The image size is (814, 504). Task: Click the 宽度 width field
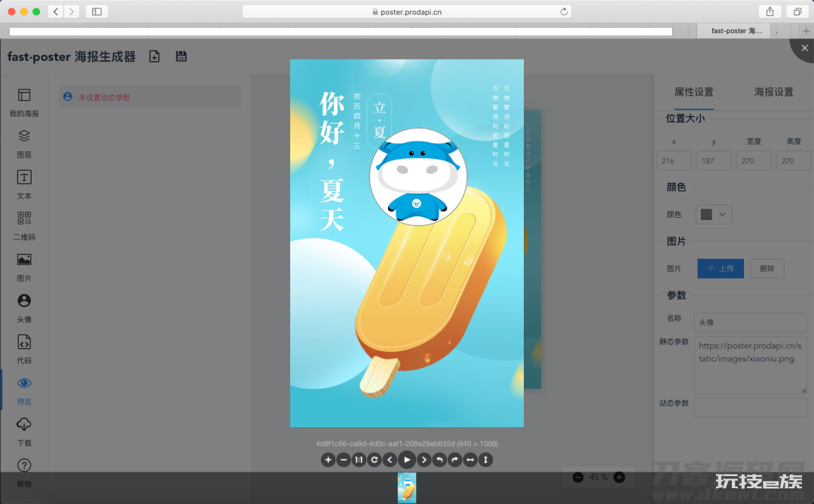point(754,160)
